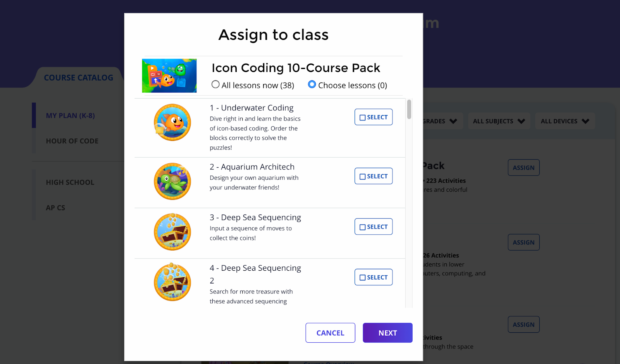This screenshot has width=620, height=364.
Task: Check Select for Aquarium Architech lesson
Action: pyautogui.click(x=374, y=176)
